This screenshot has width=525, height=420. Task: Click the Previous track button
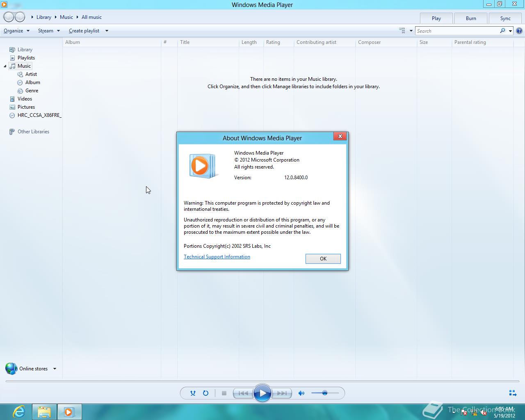pos(243,393)
